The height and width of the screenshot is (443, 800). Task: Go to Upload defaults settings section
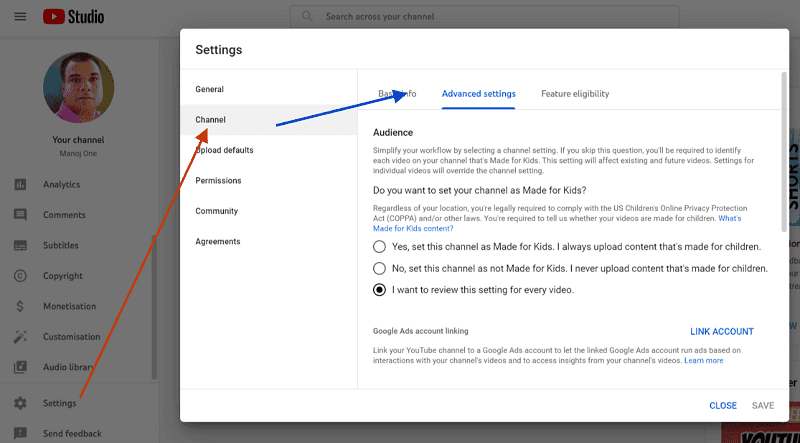(x=225, y=150)
